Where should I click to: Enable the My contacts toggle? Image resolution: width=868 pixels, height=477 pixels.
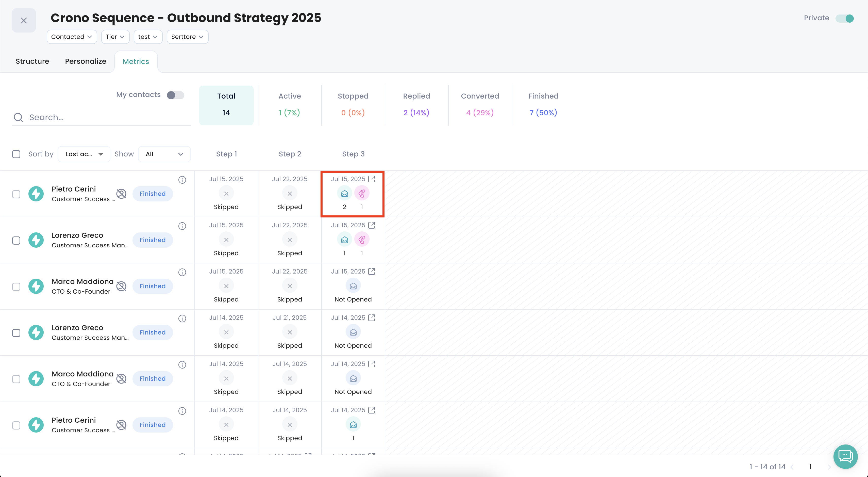coord(175,95)
